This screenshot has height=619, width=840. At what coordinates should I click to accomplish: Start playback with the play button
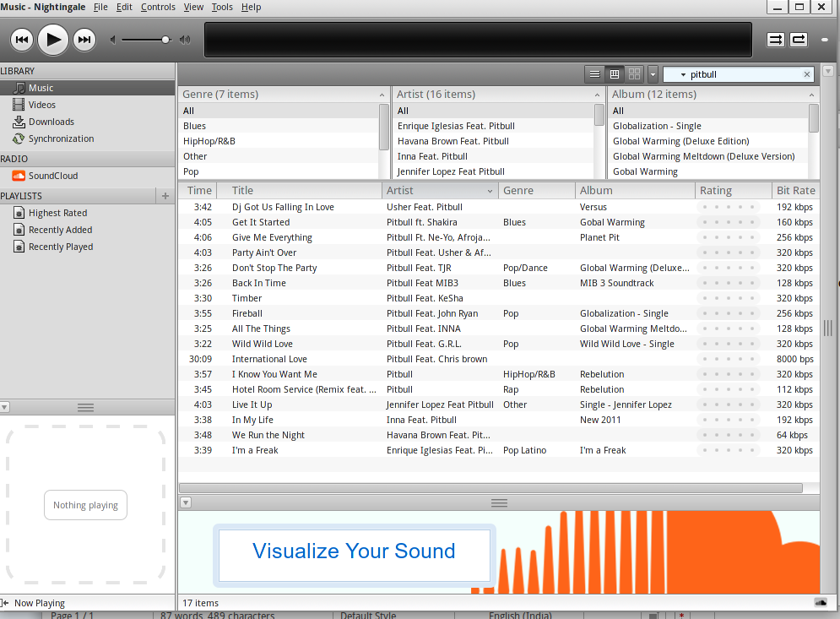tap(53, 40)
